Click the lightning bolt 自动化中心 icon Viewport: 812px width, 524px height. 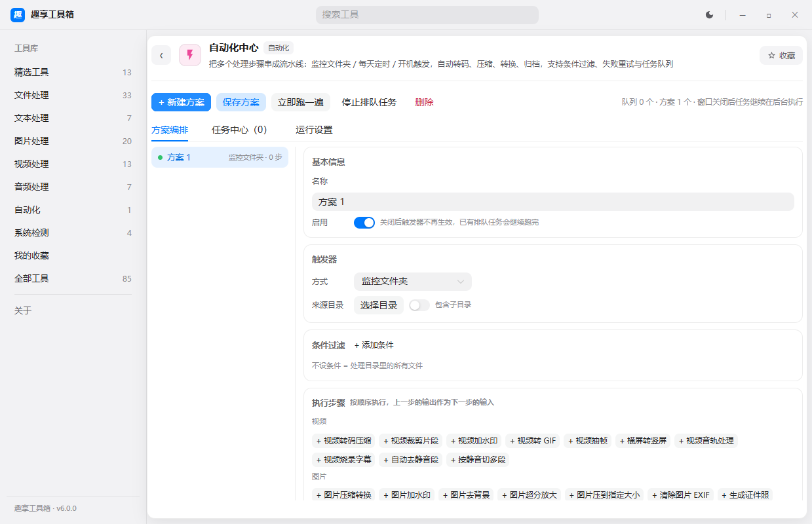click(x=190, y=55)
